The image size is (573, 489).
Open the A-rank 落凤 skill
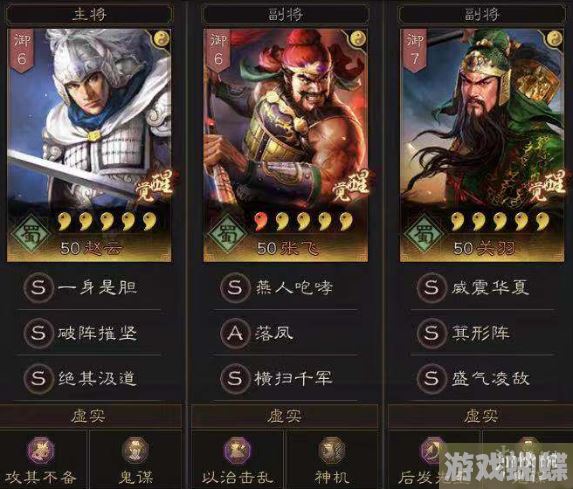point(285,333)
